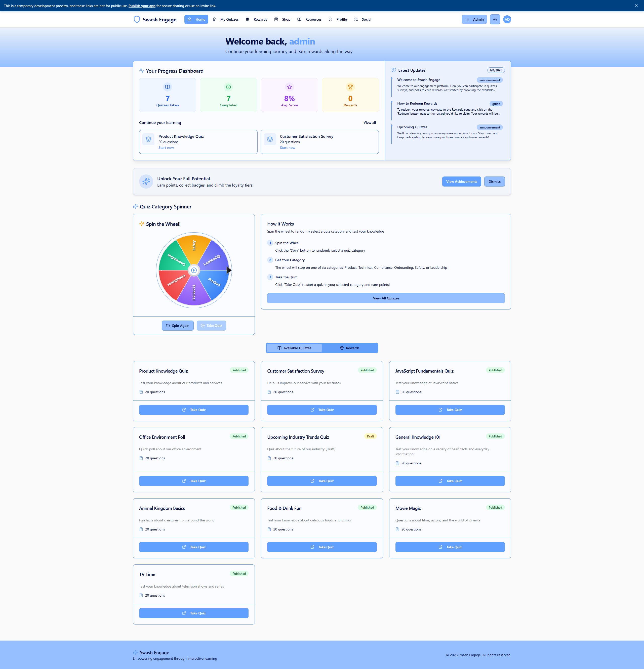Dismiss the Unlock Your Full Potential banner
The image size is (644, 669).
coord(494,182)
